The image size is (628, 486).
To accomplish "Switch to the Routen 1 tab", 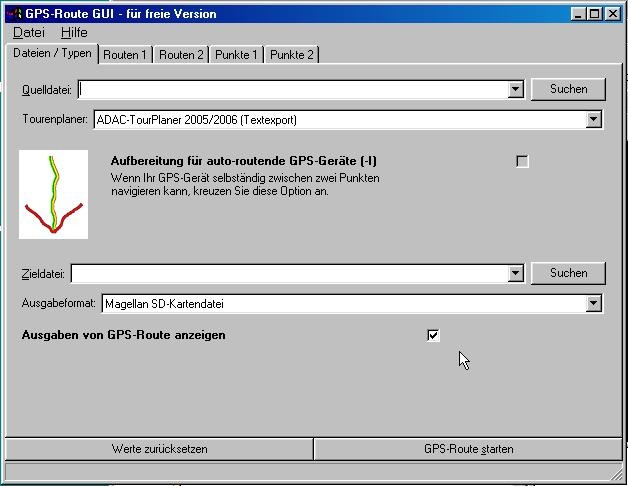I will (125, 54).
